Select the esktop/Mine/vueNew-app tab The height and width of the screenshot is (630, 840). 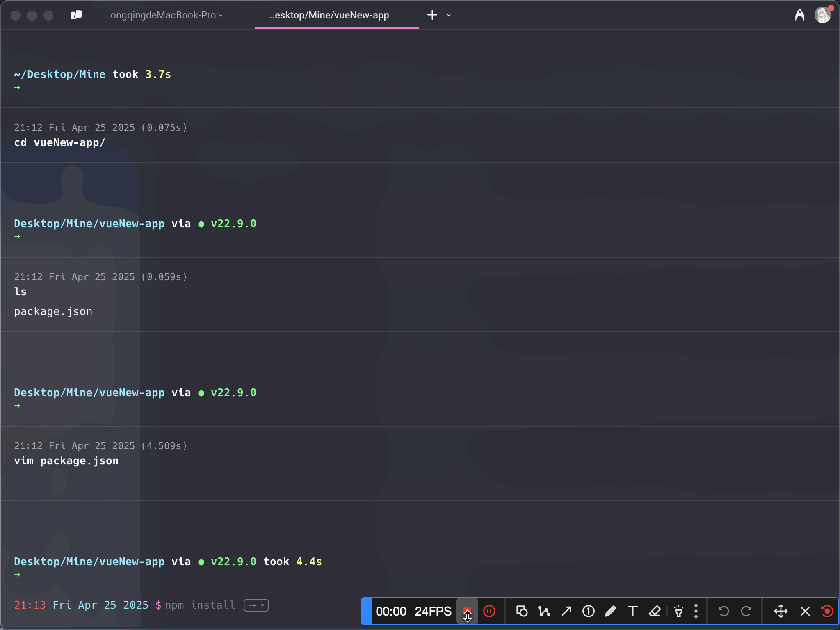(x=329, y=15)
